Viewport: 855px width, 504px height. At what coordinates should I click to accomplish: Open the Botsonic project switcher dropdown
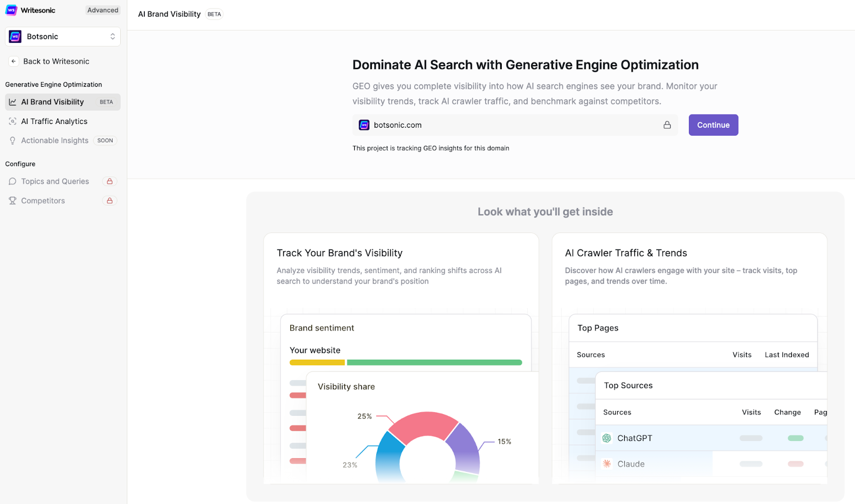[63, 36]
